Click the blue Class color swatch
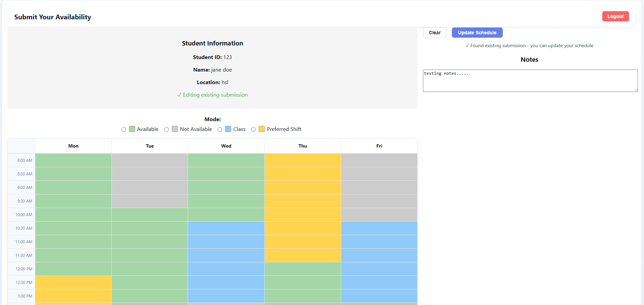Image resolution: width=644 pixels, height=305 pixels. coord(228,129)
